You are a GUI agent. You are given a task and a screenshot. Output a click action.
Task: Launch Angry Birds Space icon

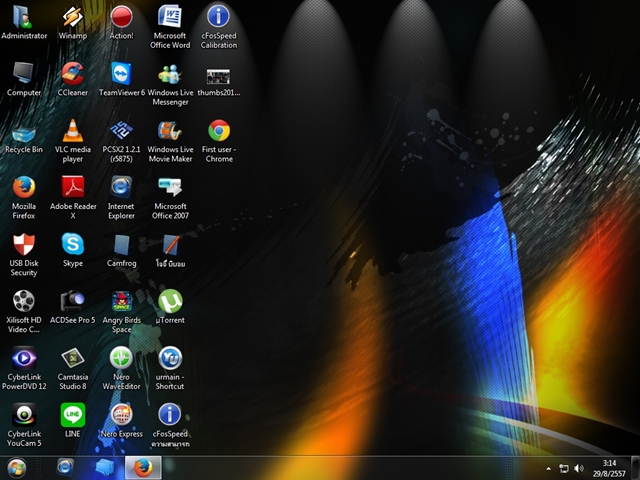pyautogui.click(x=121, y=301)
